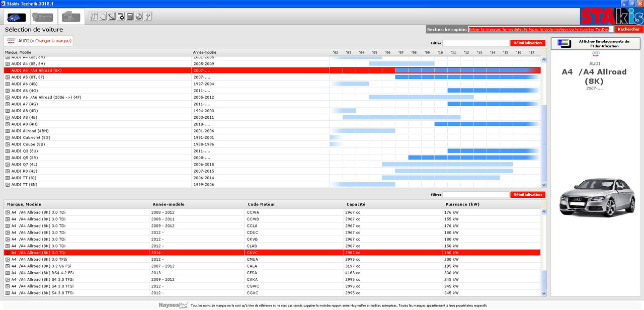
Task: Click "Changer la marque" link
Action: (x=51, y=41)
